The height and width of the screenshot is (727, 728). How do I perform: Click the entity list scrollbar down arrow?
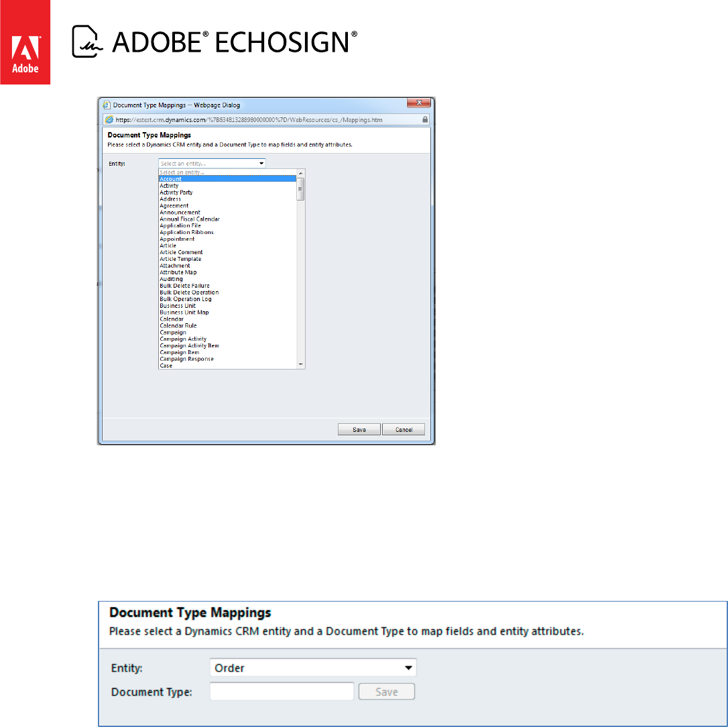(x=300, y=365)
